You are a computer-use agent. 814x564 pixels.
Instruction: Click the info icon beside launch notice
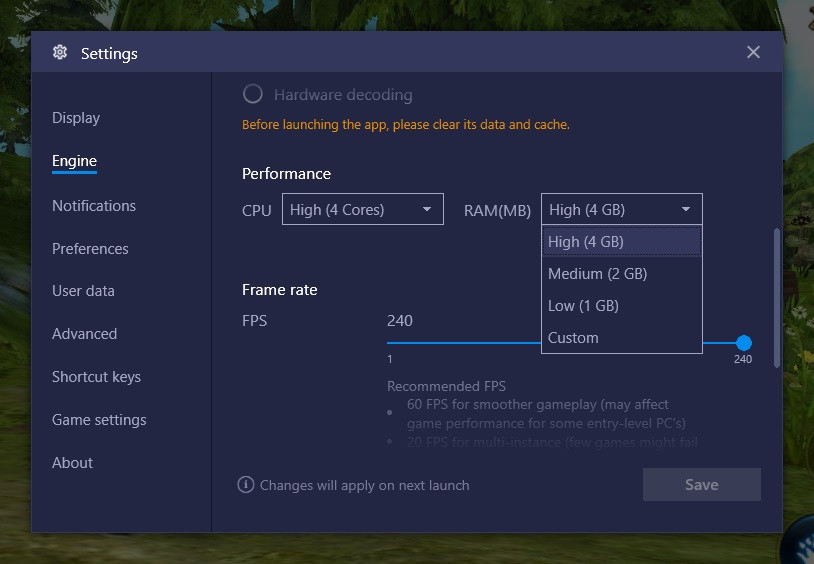click(246, 485)
